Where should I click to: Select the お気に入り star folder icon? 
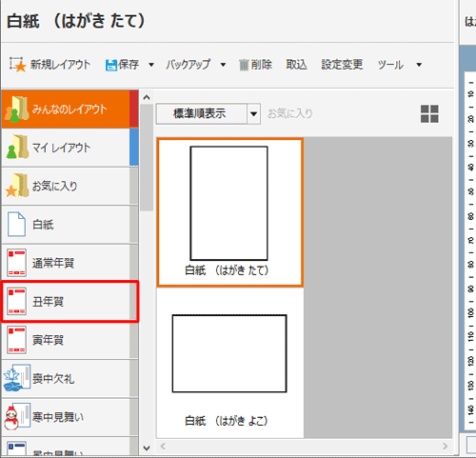coord(16,186)
